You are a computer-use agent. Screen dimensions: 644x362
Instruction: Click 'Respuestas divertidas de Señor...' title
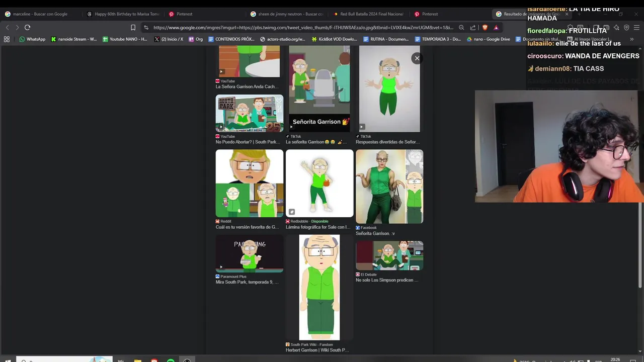click(x=387, y=142)
